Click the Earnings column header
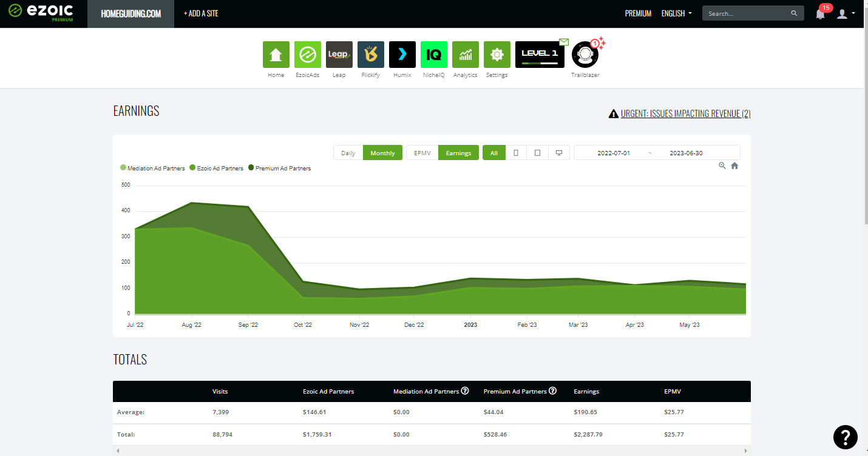868x456 pixels. pyautogui.click(x=586, y=391)
